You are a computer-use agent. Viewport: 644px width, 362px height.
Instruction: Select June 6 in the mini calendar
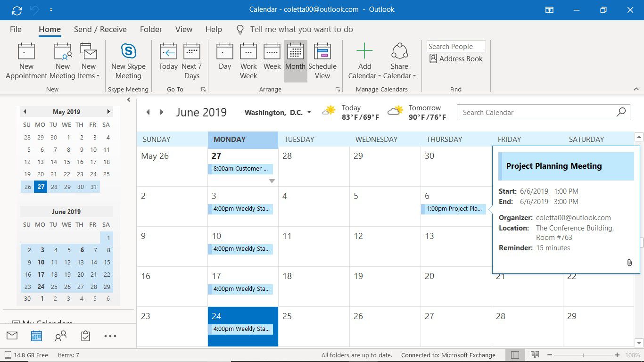click(82, 250)
